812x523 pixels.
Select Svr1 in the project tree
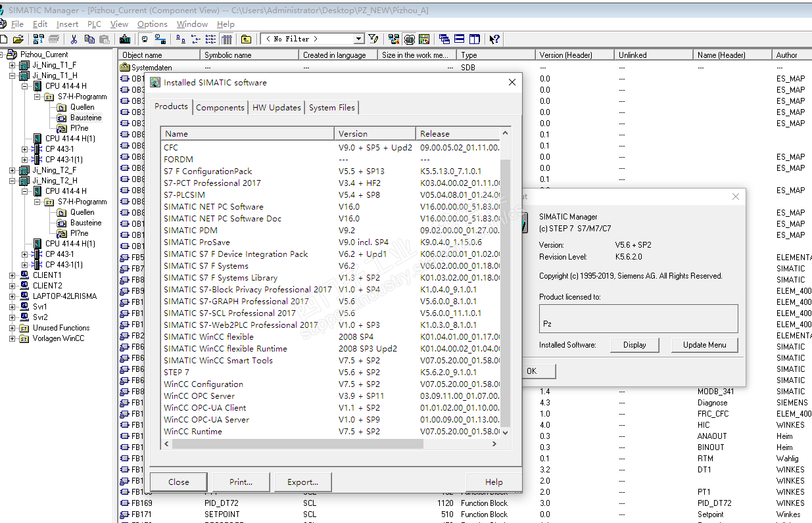coord(40,307)
